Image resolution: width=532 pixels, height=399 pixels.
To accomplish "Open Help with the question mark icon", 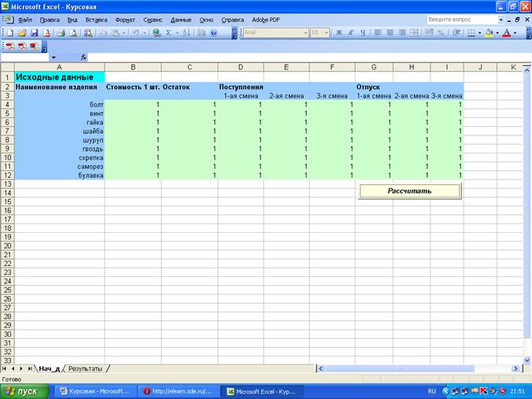I will coord(213,33).
